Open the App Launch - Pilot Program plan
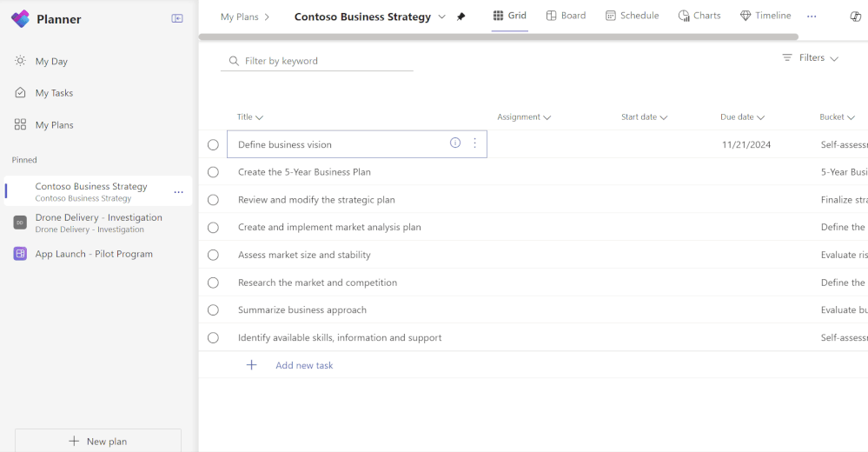This screenshot has width=868, height=452. coord(94,254)
